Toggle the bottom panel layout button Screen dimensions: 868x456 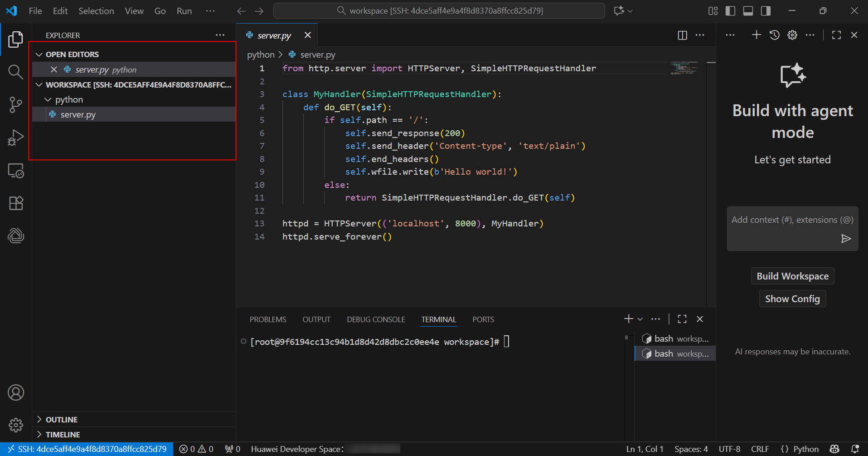[748, 11]
